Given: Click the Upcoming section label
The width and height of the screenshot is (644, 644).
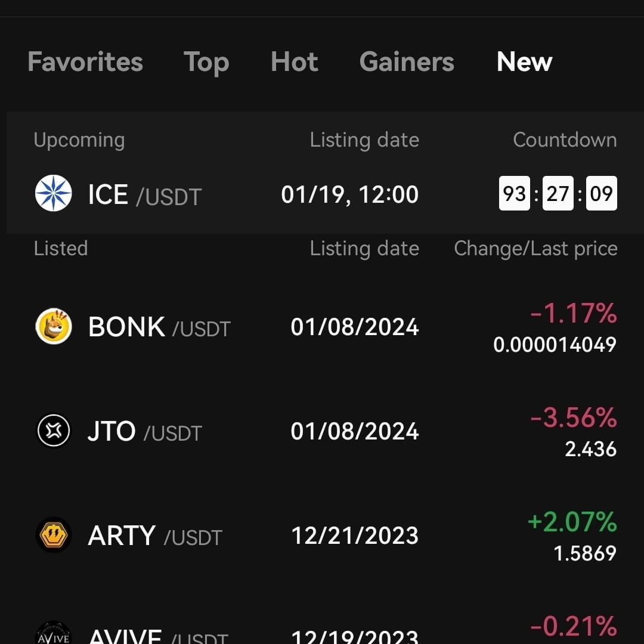Looking at the screenshot, I should point(78,140).
